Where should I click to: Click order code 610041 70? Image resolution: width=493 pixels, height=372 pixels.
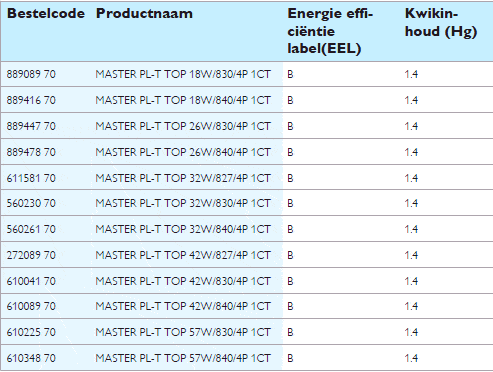tap(31, 281)
